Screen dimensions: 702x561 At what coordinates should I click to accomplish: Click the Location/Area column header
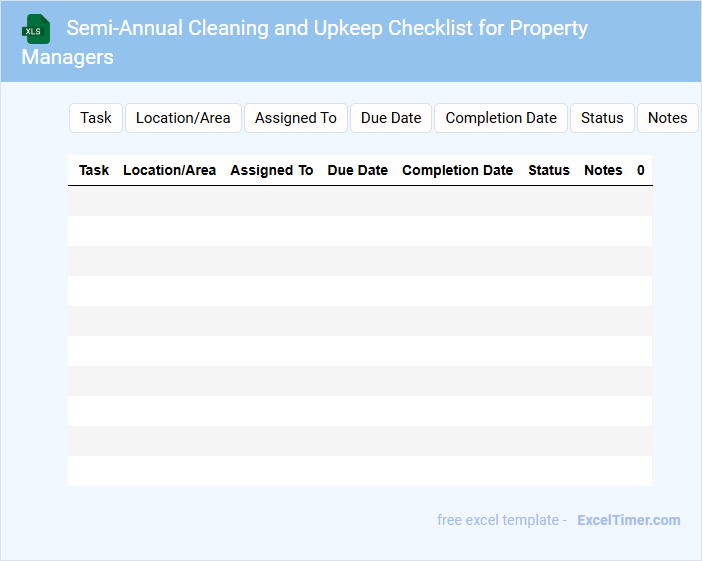pyautogui.click(x=169, y=170)
